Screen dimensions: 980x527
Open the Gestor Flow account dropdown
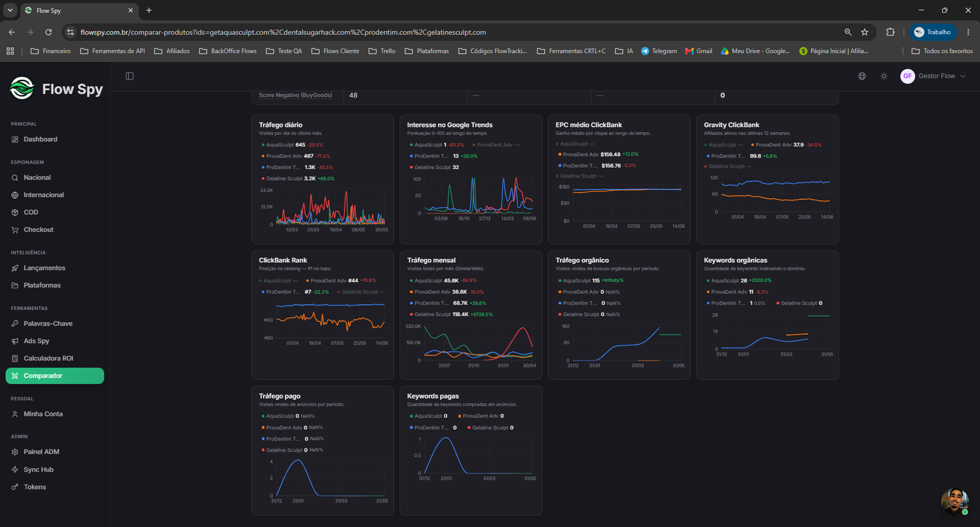[933, 76]
